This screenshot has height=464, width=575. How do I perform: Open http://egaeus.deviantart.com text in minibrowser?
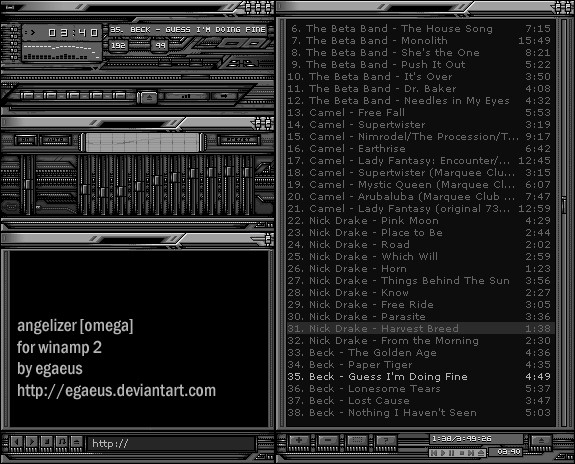point(117,391)
